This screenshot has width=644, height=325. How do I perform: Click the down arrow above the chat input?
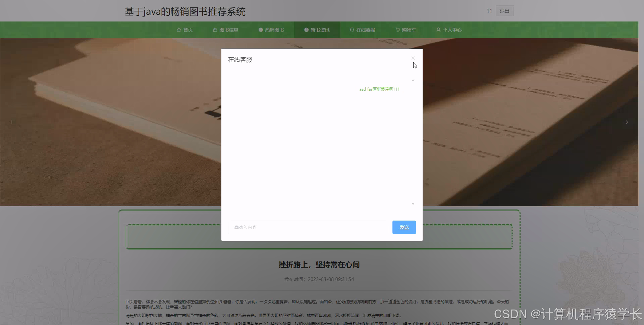click(413, 204)
